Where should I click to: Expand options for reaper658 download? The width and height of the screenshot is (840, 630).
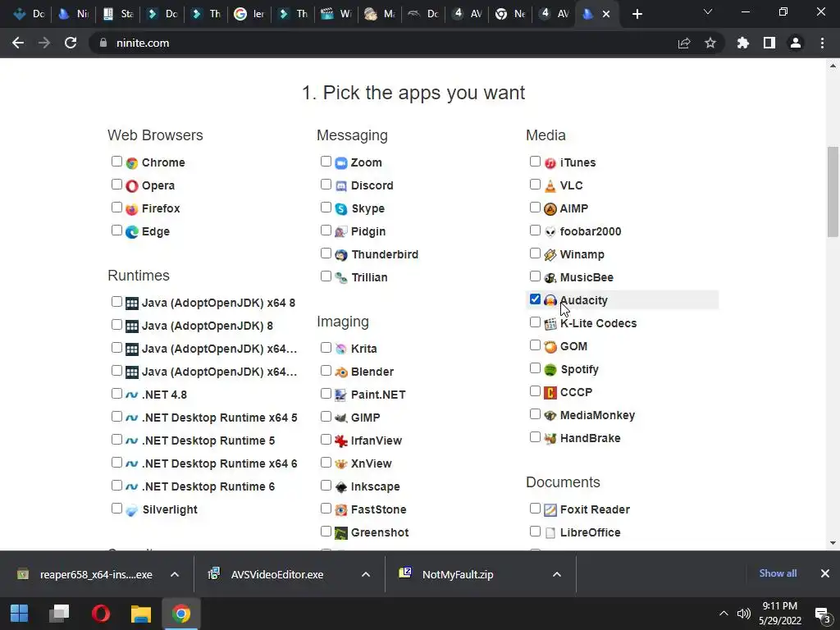175,574
